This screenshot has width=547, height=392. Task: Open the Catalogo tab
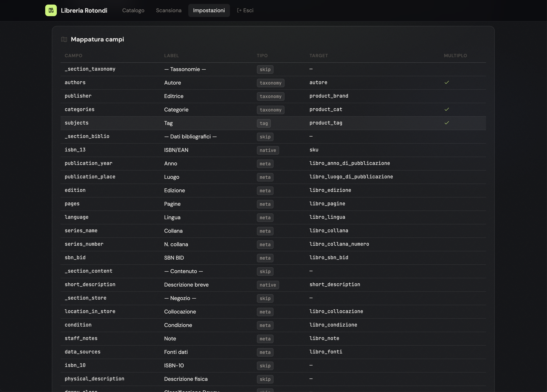pos(133,10)
